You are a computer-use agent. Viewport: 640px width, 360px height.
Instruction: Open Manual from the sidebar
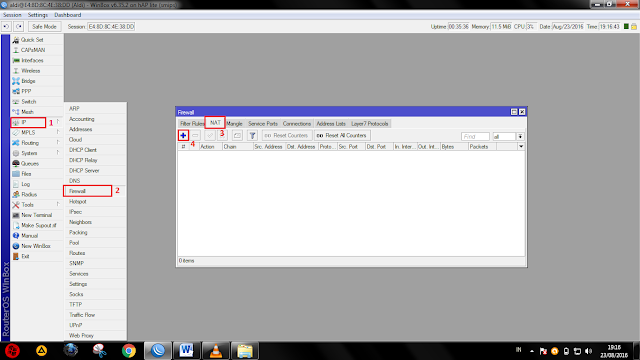(29, 236)
